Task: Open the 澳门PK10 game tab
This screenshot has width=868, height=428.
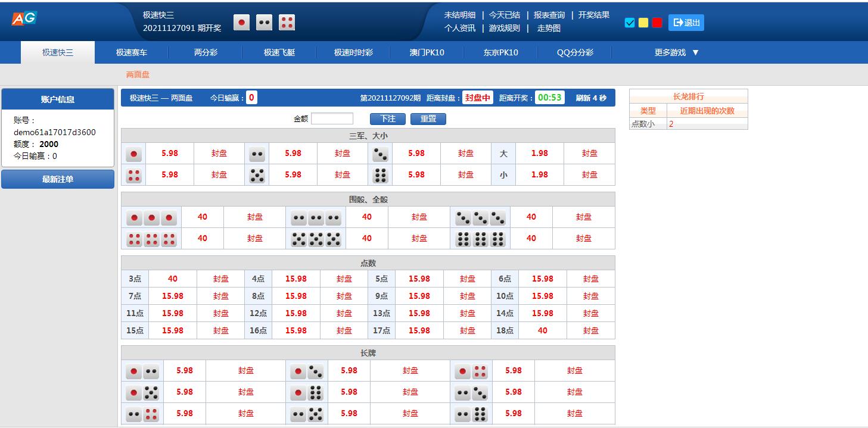Action: (427, 52)
